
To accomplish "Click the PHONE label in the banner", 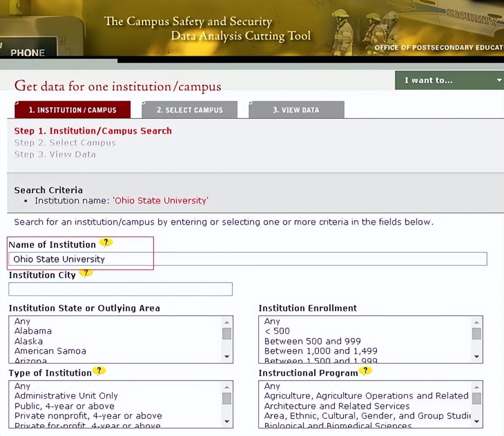I will click(28, 53).
